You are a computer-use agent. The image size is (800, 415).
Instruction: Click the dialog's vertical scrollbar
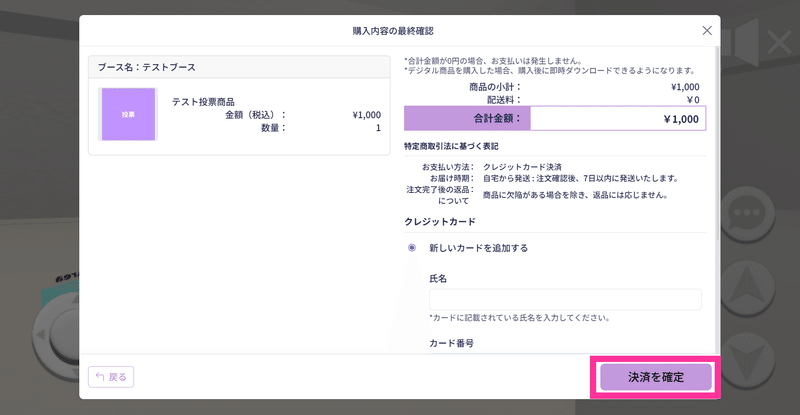pyautogui.click(x=717, y=143)
